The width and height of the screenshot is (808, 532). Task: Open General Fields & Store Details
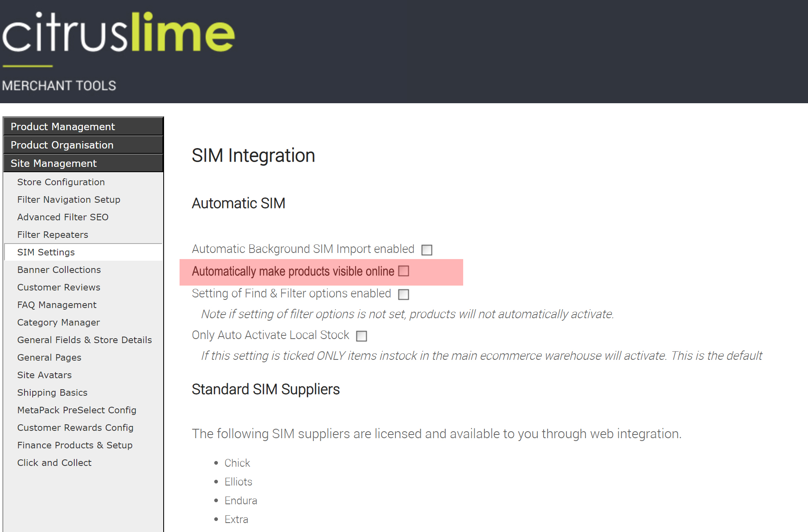tap(84, 340)
